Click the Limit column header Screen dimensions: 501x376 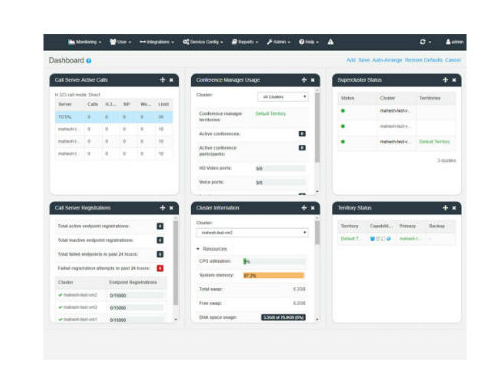[x=163, y=104]
